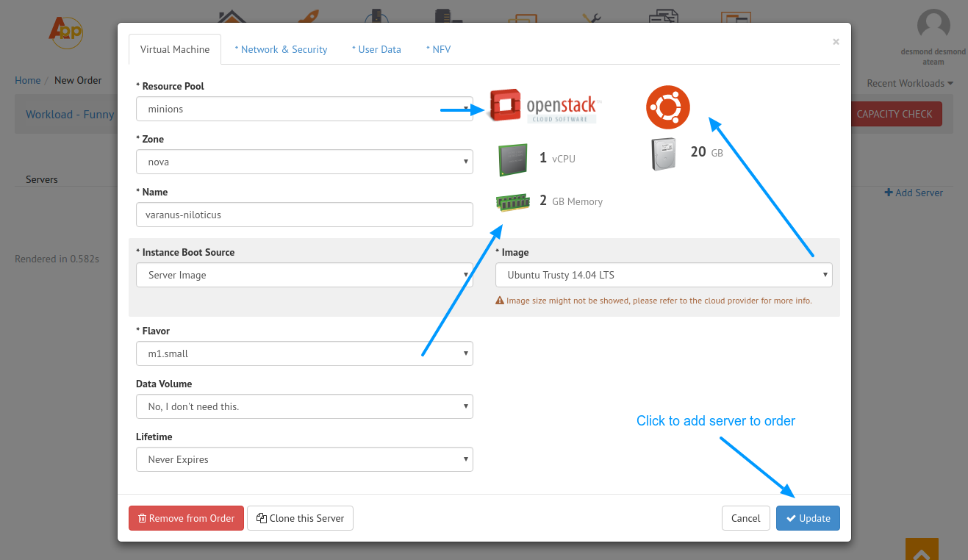Image resolution: width=968 pixels, height=560 pixels.
Task: Switch to the NFV tab
Action: point(438,49)
